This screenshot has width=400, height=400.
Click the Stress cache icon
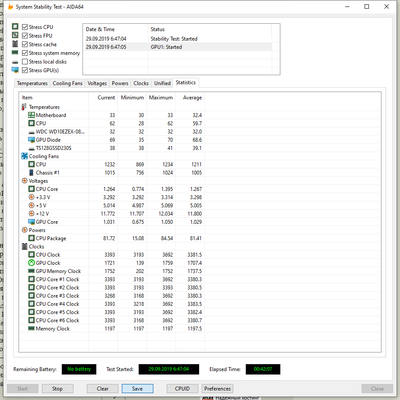[x=15, y=44]
